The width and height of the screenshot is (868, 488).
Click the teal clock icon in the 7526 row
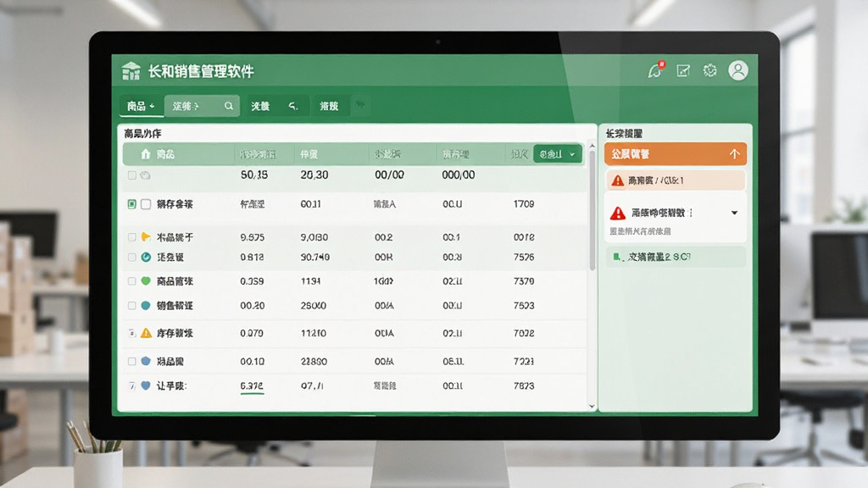pyautogui.click(x=146, y=257)
